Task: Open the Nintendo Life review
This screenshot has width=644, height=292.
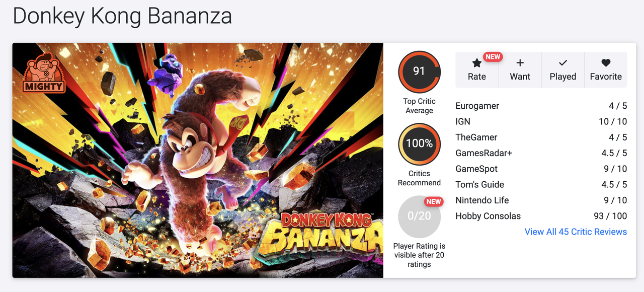Action: coord(482,200)
